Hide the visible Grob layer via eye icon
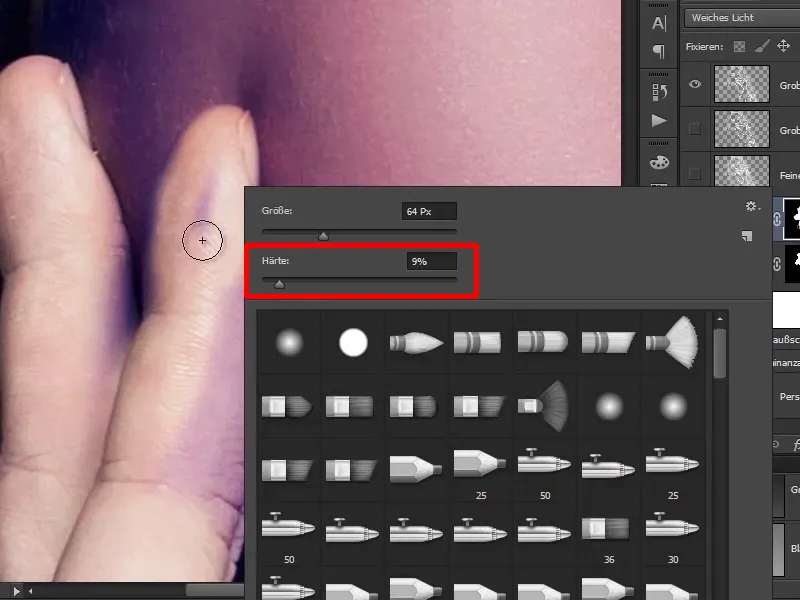 coord(695,84)
